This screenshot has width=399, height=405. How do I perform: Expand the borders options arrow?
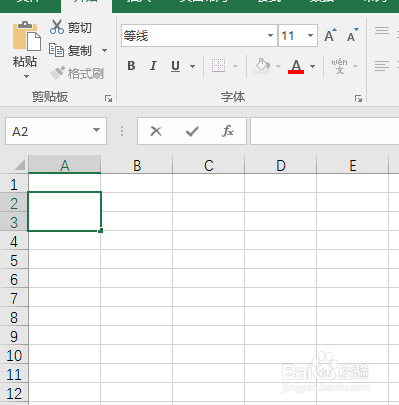point(236,66)
